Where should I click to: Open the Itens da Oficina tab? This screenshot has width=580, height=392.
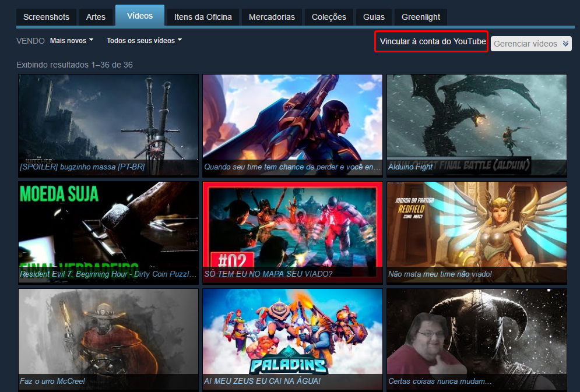click(x=203, y=17)
